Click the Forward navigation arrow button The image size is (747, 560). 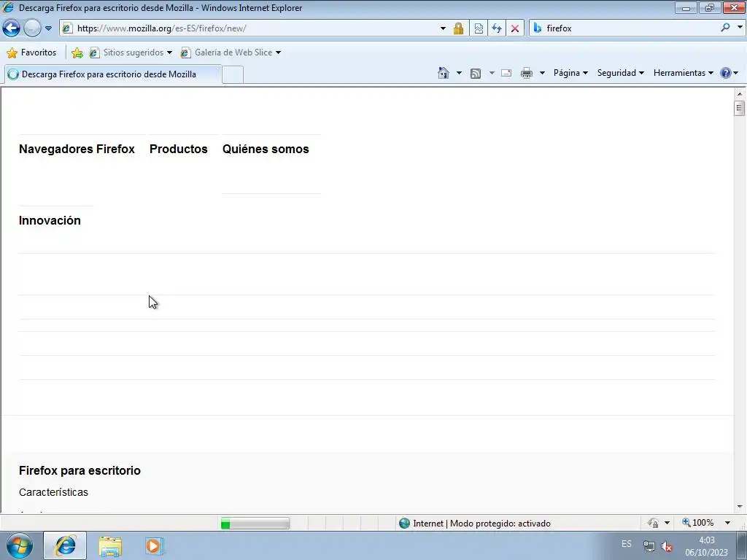32,28
